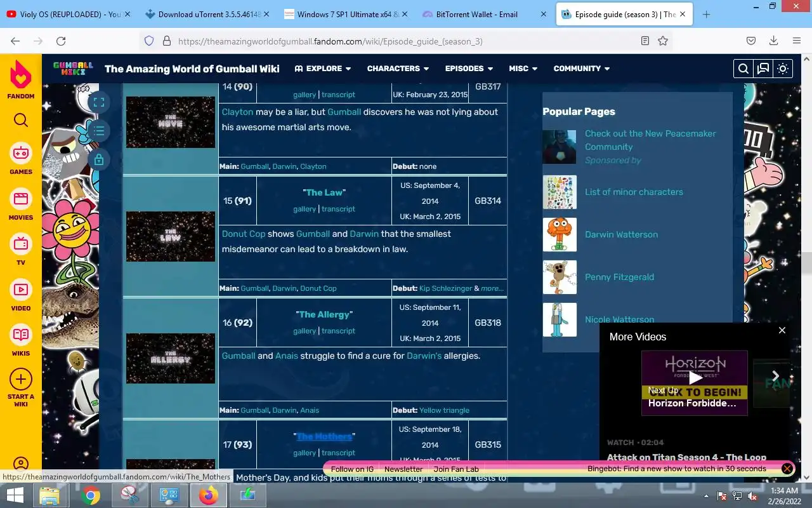Screen dimensions: 812x508
Task: Open "The Allergy" episode link
Action: tap(324, 314)
